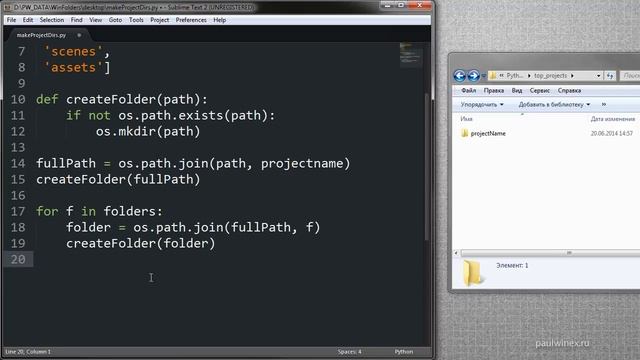This screenshot has width=640, height=360.
Task: Maximize the Sublime Text window
Action: (401, 5)
